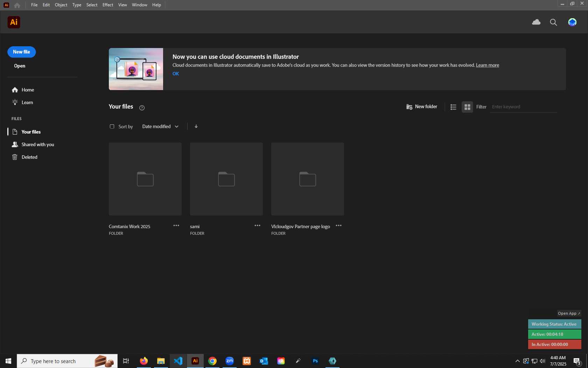This screenshot has height=368, width=588.
Task: Click the Filter keyword input field
Action: pyautogui.click(x=523, y=107)
